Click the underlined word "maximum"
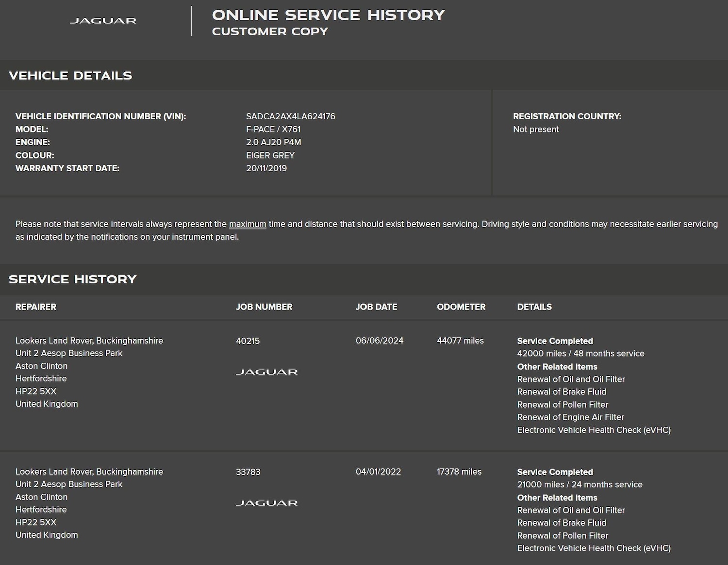Image resolution: width=728 pixels, height=565 pixels. tap(248, 224)
